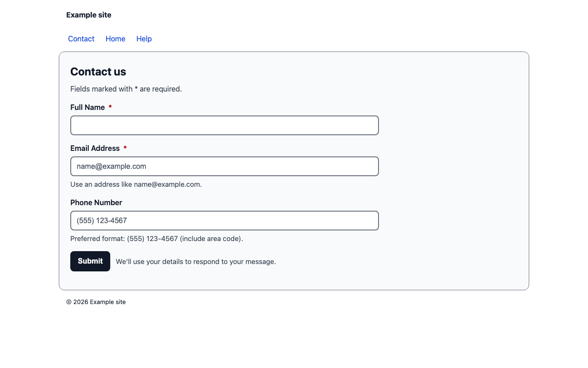Click the red asterisk beside Email Address

[x=124, y=148]
